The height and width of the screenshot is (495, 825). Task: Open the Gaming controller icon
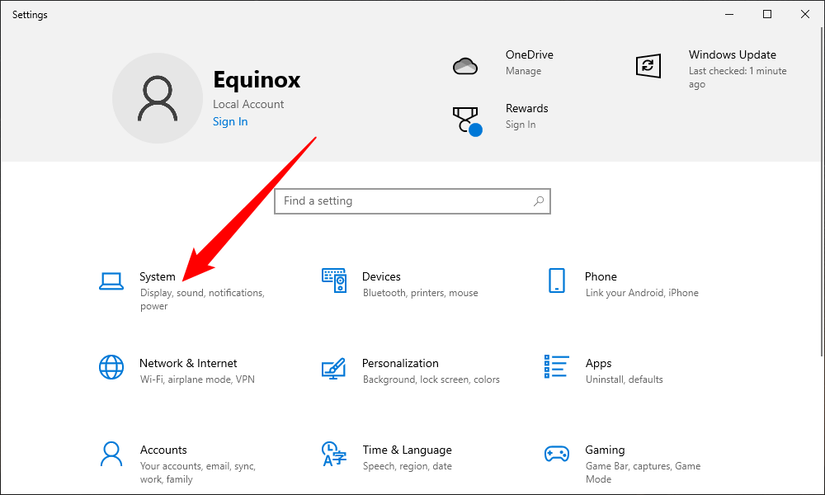557,454
